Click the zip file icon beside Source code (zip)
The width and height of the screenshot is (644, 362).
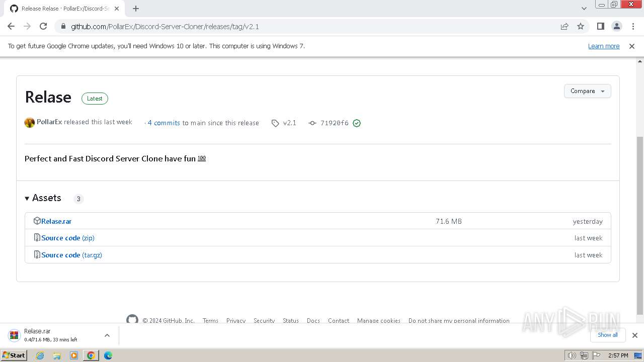[x=37, y=237]
